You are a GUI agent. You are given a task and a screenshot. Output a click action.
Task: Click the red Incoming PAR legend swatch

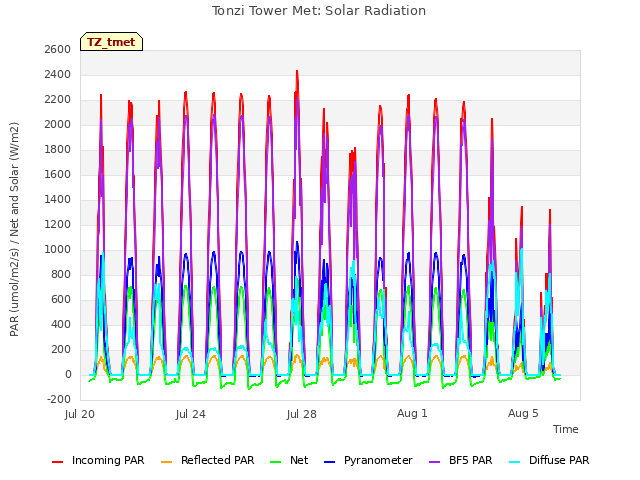pos(58,462)
